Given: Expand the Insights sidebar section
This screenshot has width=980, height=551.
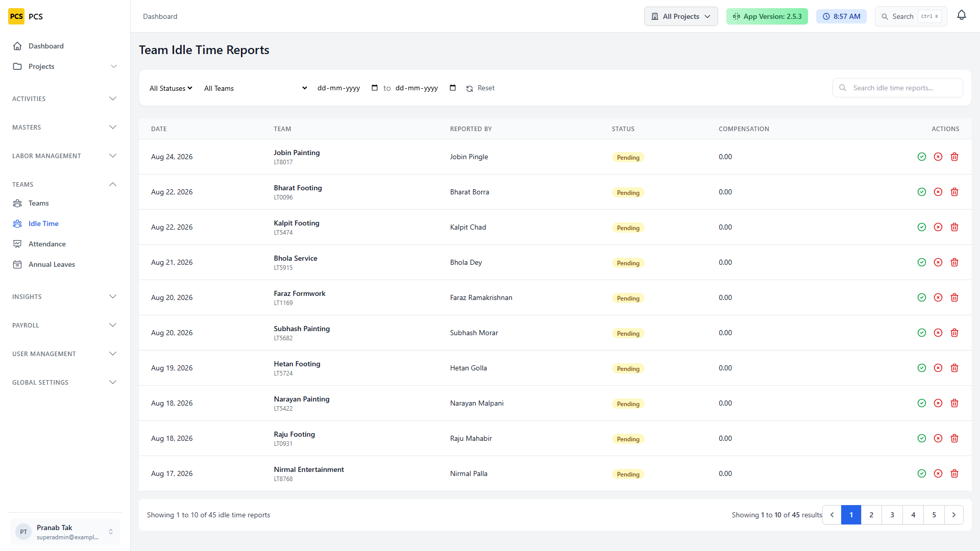Looking at the screenshot, I should pyautogui.click(x=64, y=296).
